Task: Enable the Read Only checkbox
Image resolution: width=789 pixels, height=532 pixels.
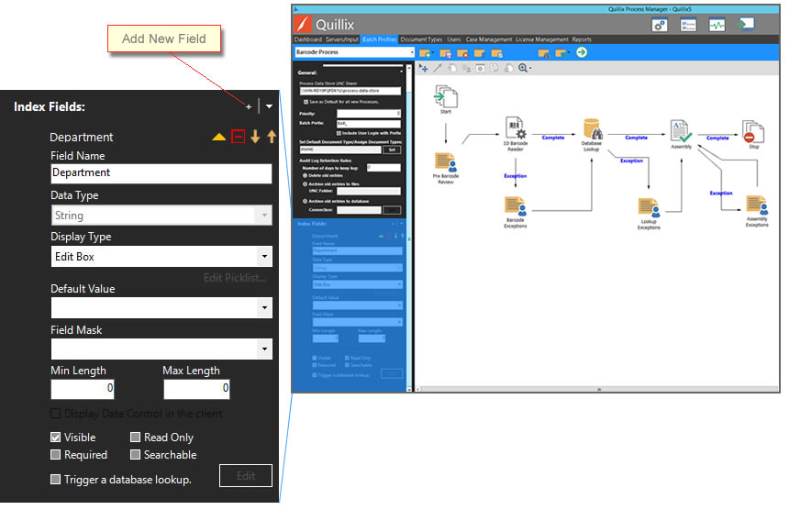Action: coord(136,438)
